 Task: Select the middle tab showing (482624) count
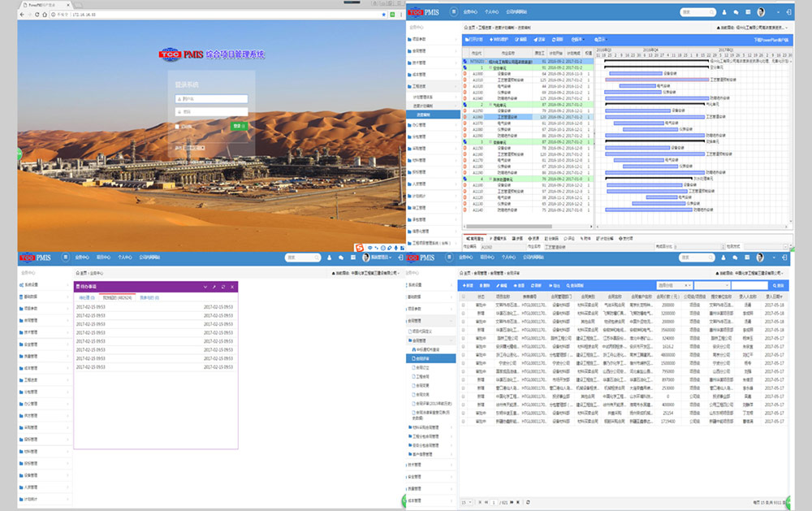coord(118,298)
